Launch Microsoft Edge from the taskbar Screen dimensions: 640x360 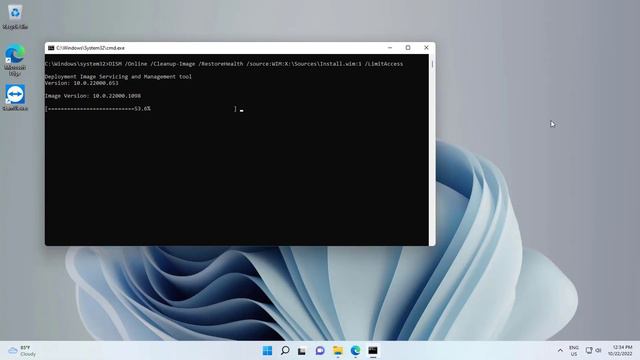coord(355,351)
